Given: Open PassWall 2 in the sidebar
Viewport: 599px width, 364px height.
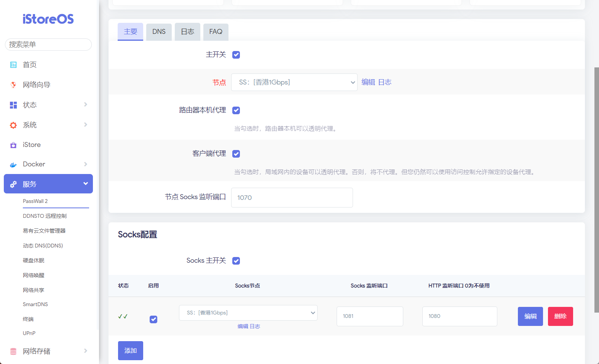Looking at the screenshot, I should (x=35, y=201).
